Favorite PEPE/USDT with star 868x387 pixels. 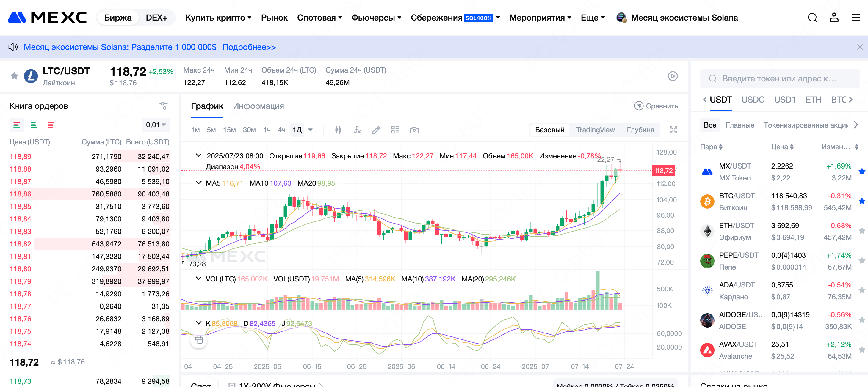(861, 261)
